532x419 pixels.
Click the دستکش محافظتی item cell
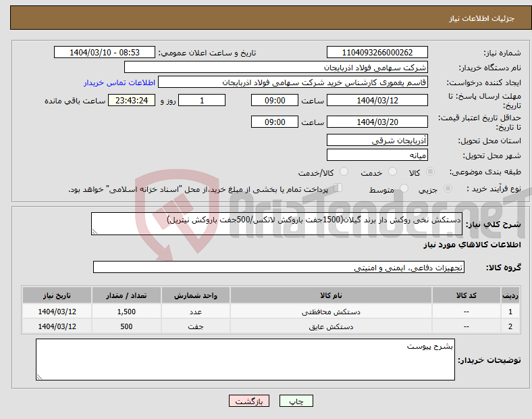[331, 312]
